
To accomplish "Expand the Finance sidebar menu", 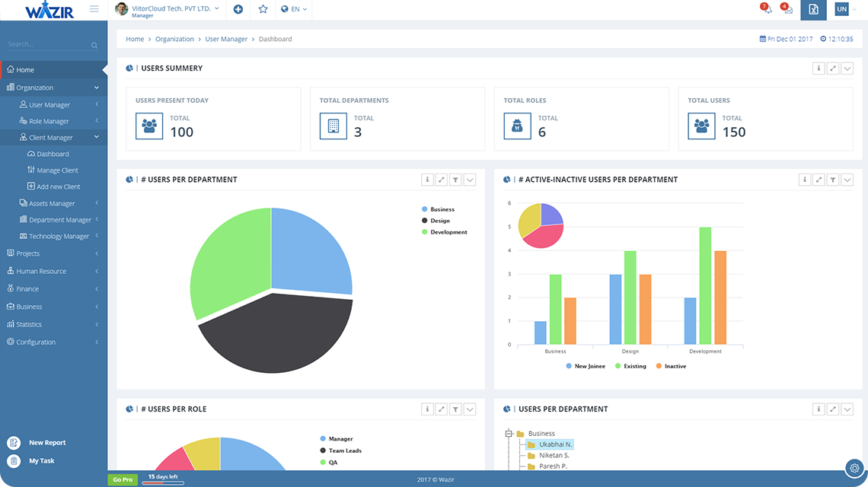I will coord(54,289).
